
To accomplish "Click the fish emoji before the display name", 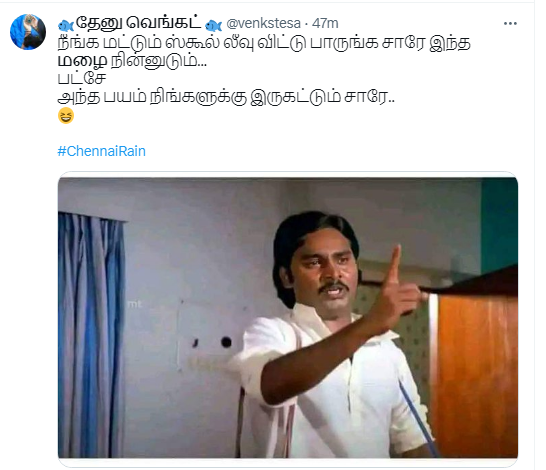I will (x=66, y=25).
